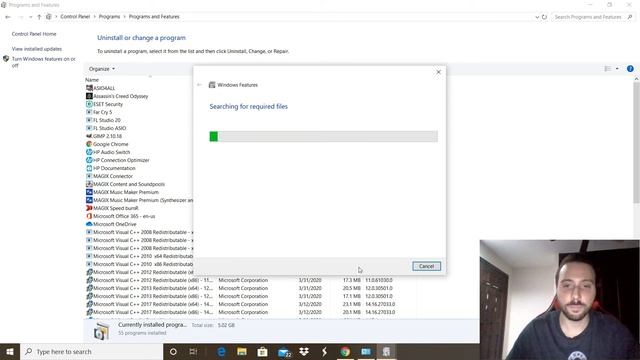Open Dropbox from the taskbar
The image size is (640, 360).
[x=304, y=351]
